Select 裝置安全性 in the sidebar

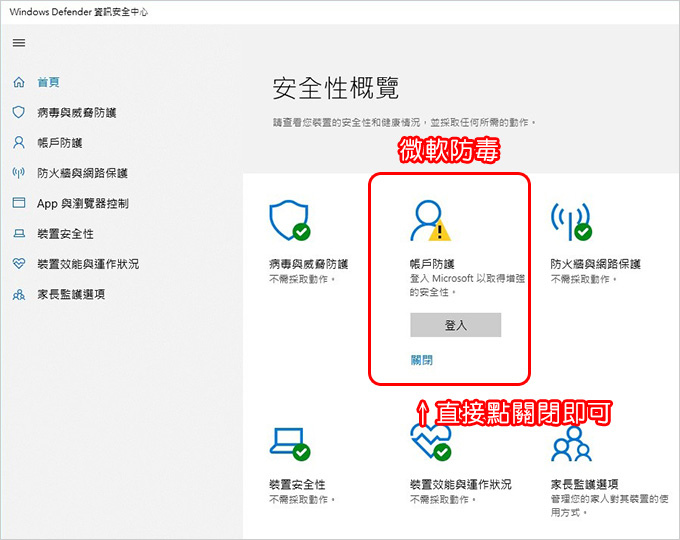pyautogui.click(x=65, y=234)
